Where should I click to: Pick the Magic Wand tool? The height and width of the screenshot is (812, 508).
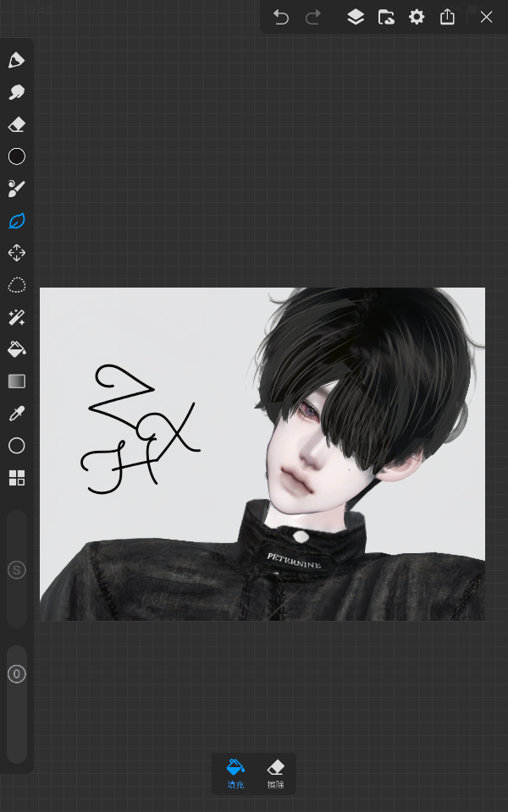click(17, 317)
